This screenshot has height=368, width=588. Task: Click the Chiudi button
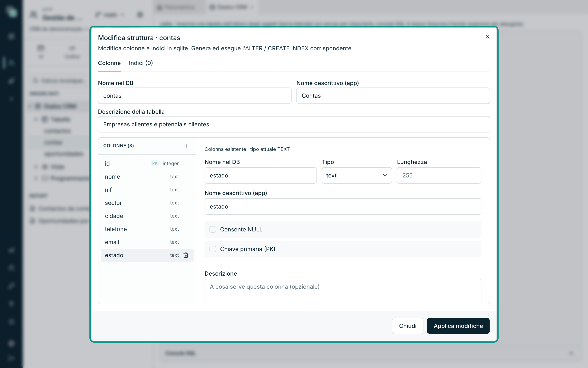tap(408, 326)
